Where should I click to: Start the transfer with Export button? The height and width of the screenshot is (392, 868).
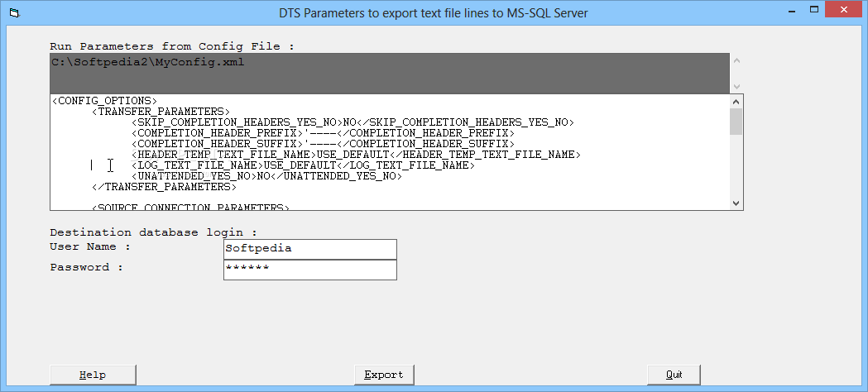pyautogui.click(x=384, y=375)
